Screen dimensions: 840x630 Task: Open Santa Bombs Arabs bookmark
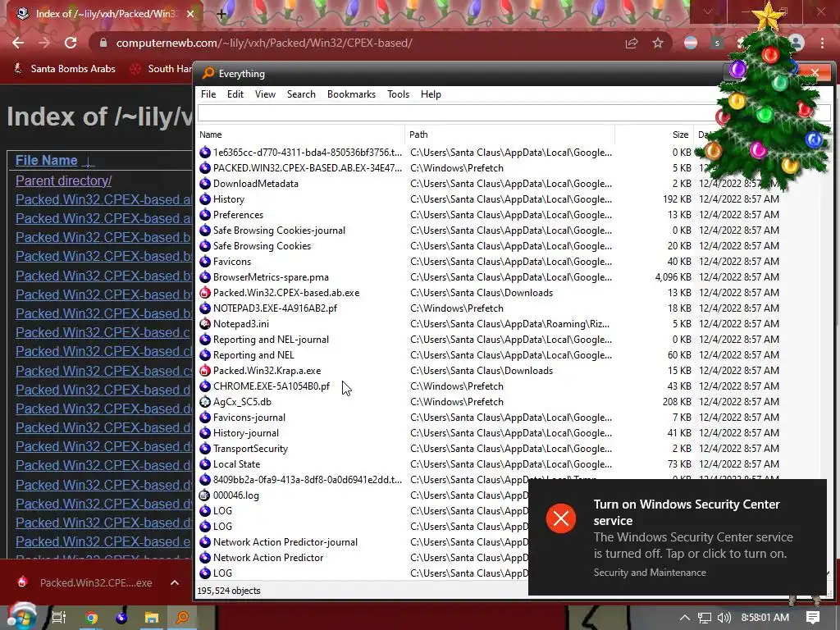click(x=65, y=69)
